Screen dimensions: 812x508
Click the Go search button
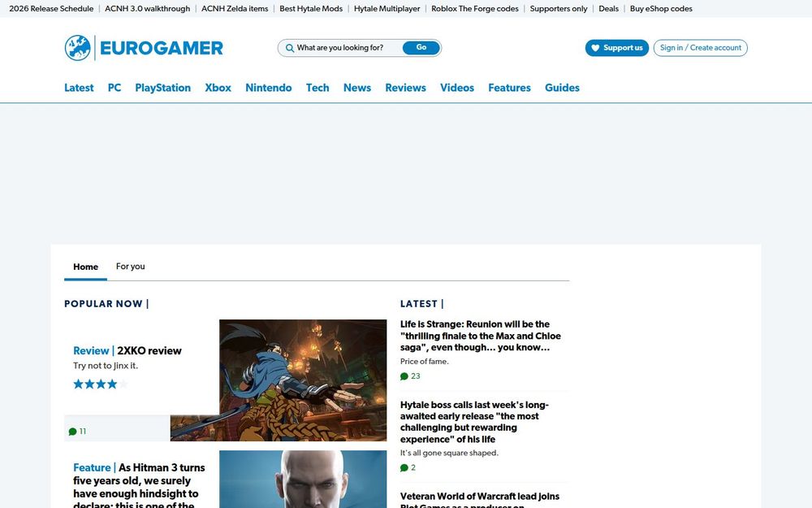point(421,48)
